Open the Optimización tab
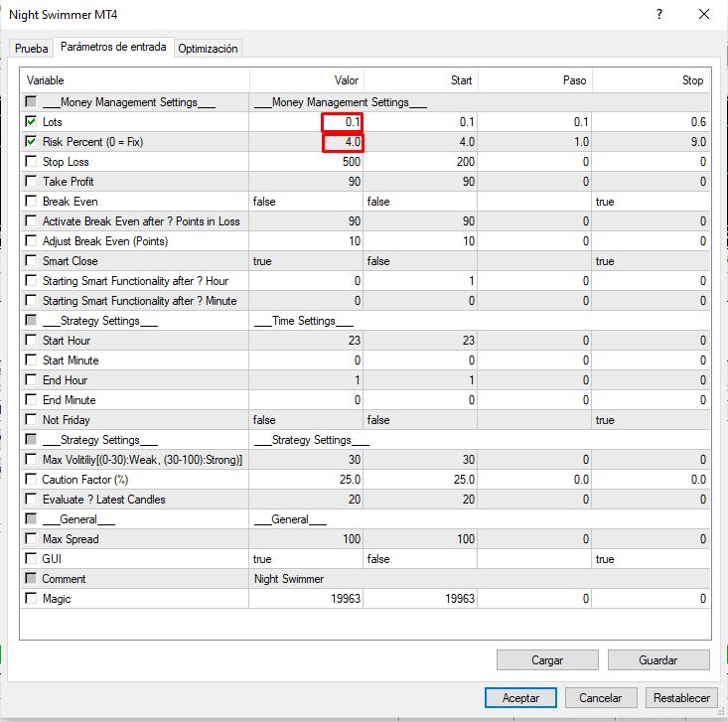Image resolution: width=728 pixels, height=722 pixels. pyautogui.click(x=208, y=49)
